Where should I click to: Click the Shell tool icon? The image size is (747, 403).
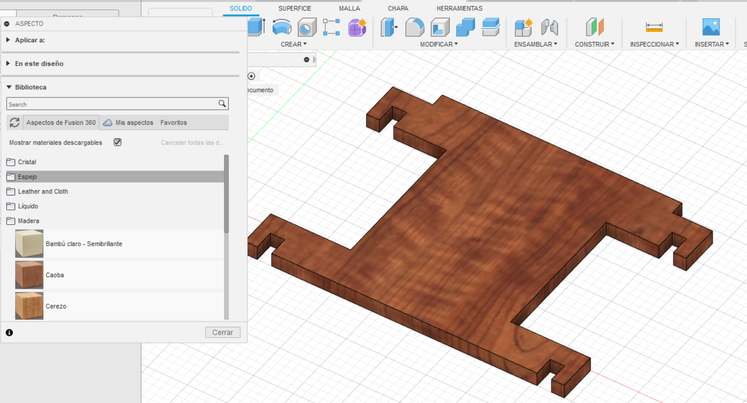click(439, 27)
